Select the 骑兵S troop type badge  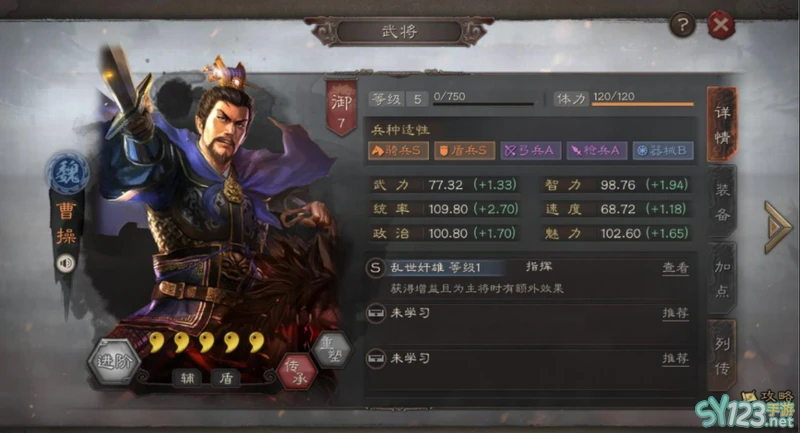click(398, 150)
